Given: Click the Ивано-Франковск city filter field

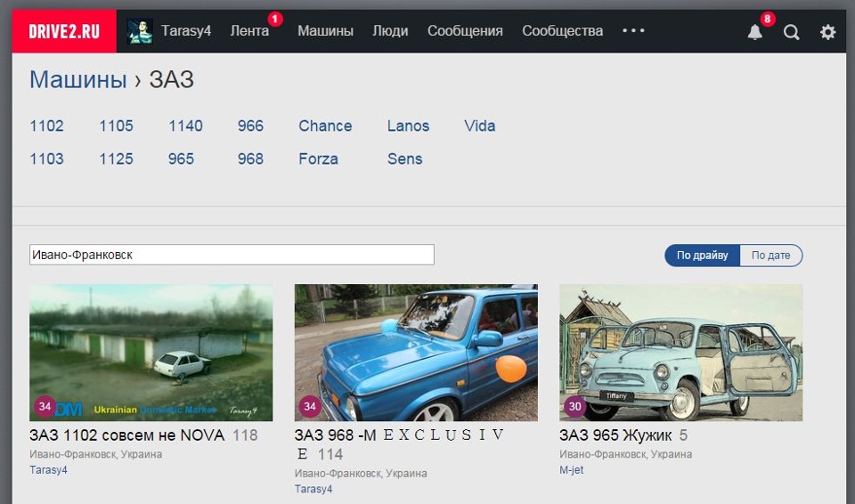Looking at the screenshot, I should click(x=232, y=255).
